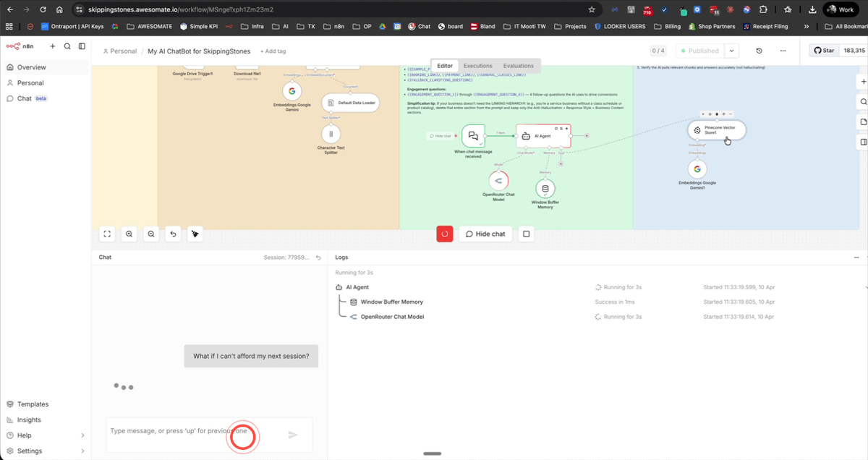Viewport: 868px width, 460px height.
Task: Select the fit-to-screen icon on the canvas toolbar
Action: click(x=107, y=234)
